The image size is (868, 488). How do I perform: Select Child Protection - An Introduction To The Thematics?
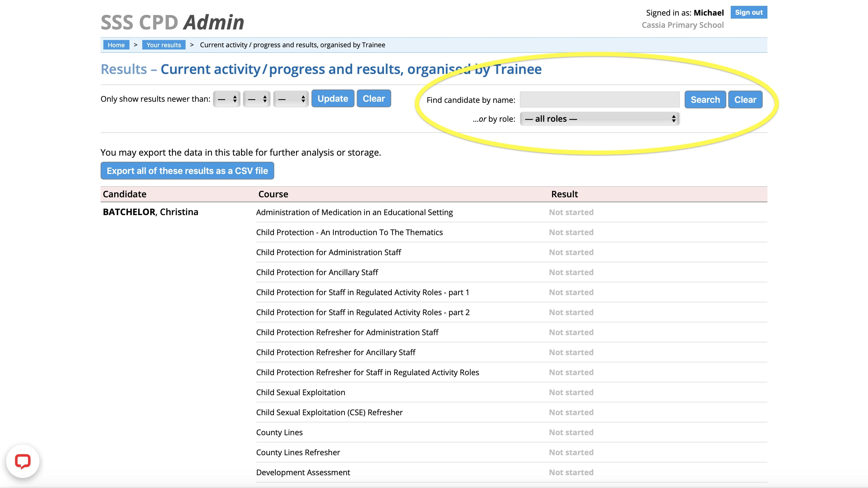click(349, 232)
